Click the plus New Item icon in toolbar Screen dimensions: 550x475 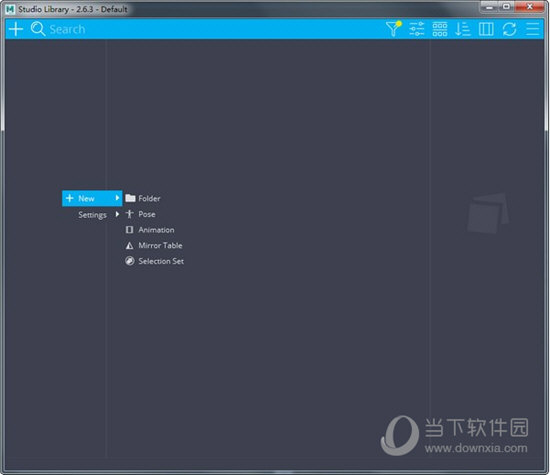click(16, 29)
